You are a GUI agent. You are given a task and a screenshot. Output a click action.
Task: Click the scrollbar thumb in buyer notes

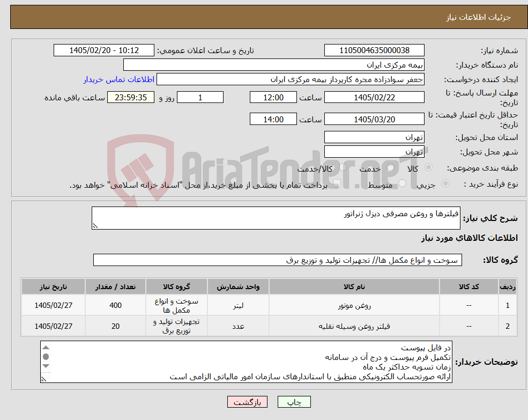pos(46,357)
